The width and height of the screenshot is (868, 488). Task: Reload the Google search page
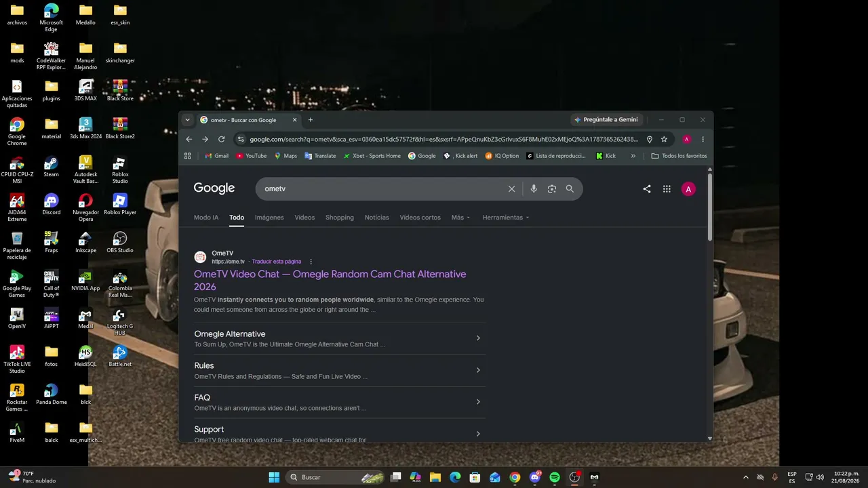point(221,139)
